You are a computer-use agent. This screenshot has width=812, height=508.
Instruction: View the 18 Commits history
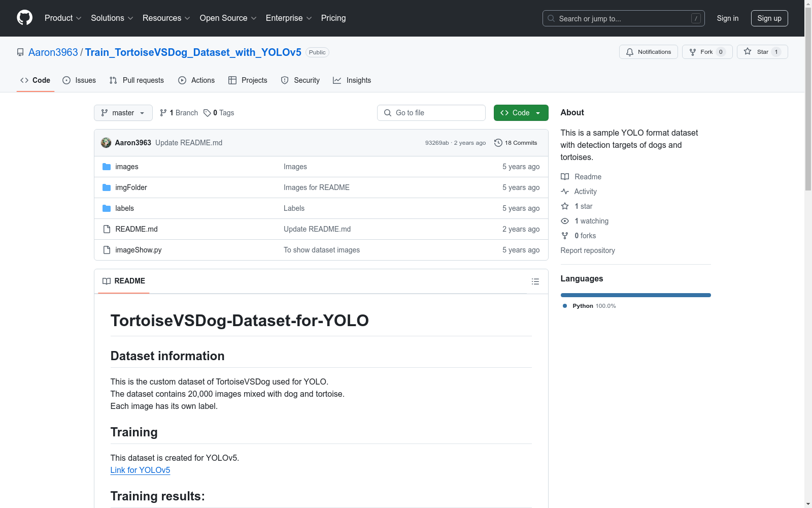(516, 143)
